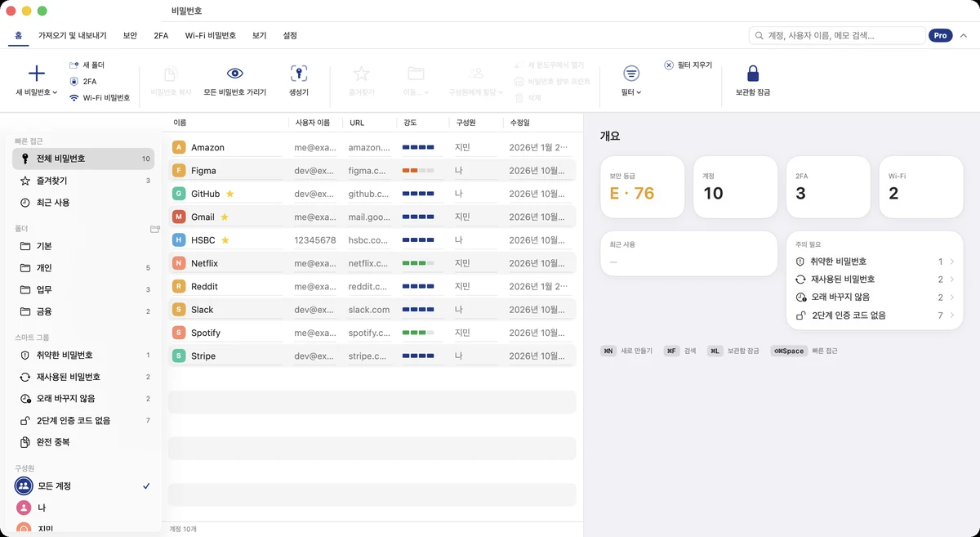
Task: Open the 오래 바꾸지 않음 smart group
Action: point(83,399)
